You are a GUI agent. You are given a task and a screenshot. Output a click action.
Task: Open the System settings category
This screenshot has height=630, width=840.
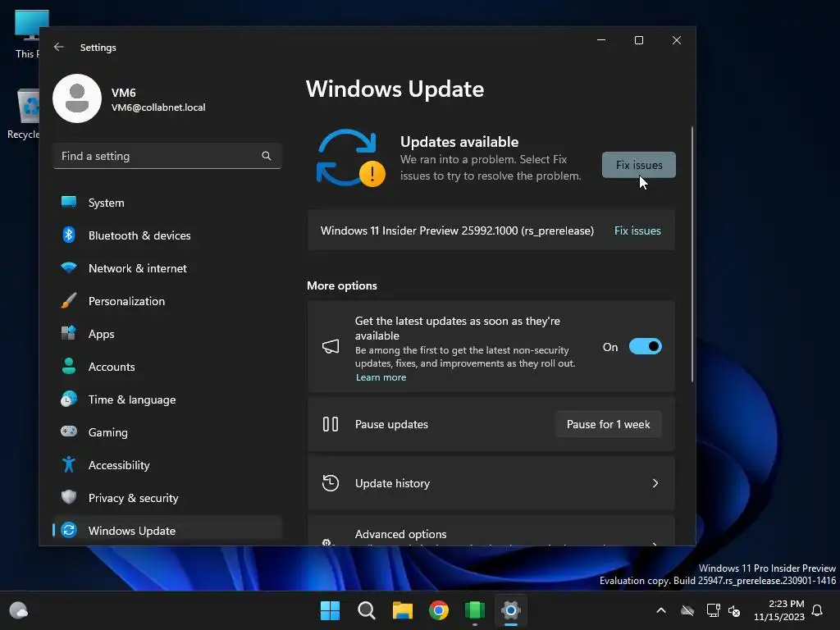click(x=167, y=203)
